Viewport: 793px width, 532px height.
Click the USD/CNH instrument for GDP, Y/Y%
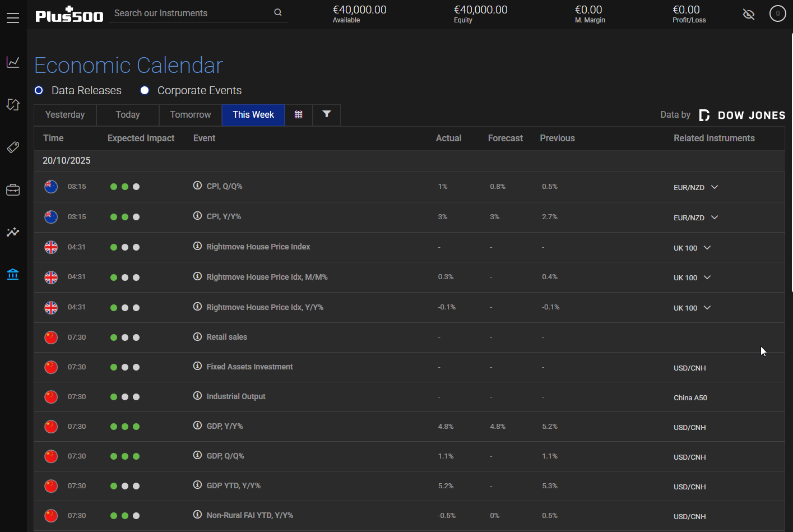[x=689, y=427]
